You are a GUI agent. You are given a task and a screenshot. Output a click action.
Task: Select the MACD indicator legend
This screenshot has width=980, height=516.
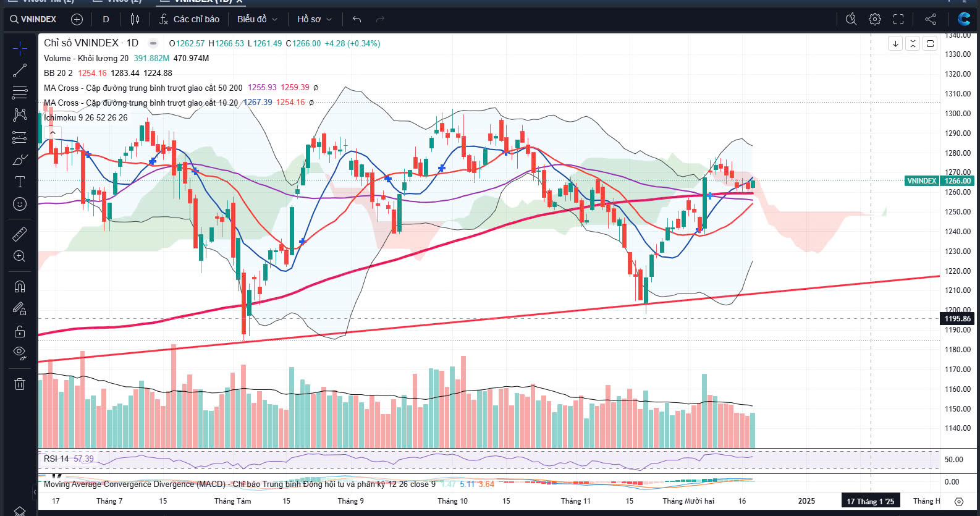click(240, 484)
